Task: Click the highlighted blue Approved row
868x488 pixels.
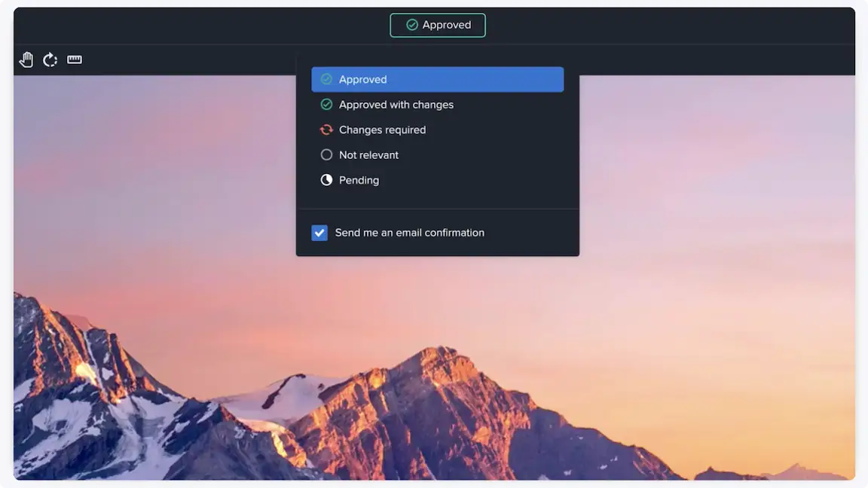Action: coord(437,79)
